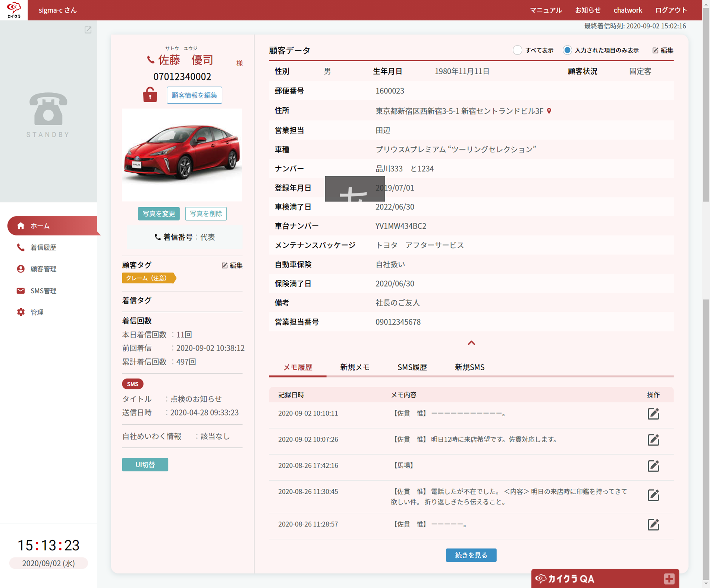Image resolution: width=710 pixels, height=588 pixels.
Task: Click the 写真を変更 button
Action: (x=158, y=214)
